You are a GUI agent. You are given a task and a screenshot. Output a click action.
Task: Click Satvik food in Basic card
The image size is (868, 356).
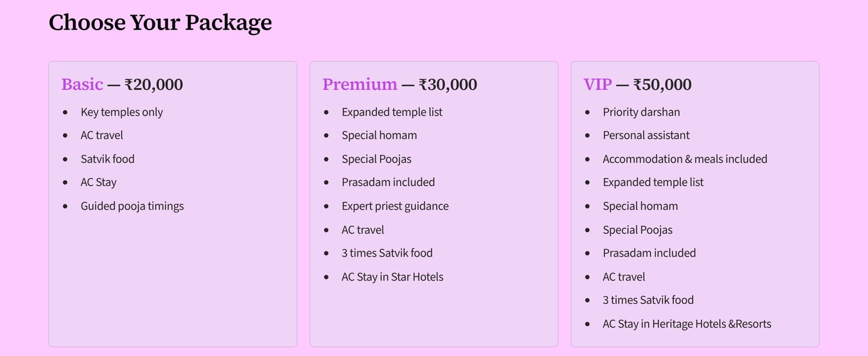(107, 159)
